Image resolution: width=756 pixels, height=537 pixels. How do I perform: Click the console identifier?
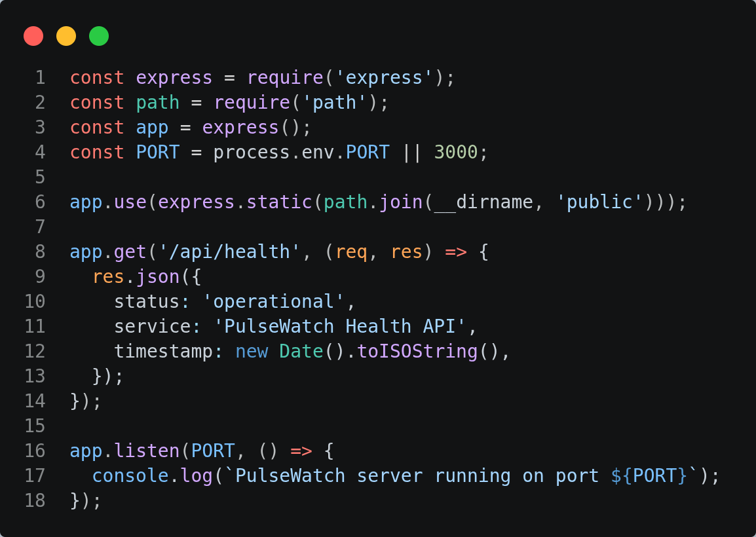[130, 476]
